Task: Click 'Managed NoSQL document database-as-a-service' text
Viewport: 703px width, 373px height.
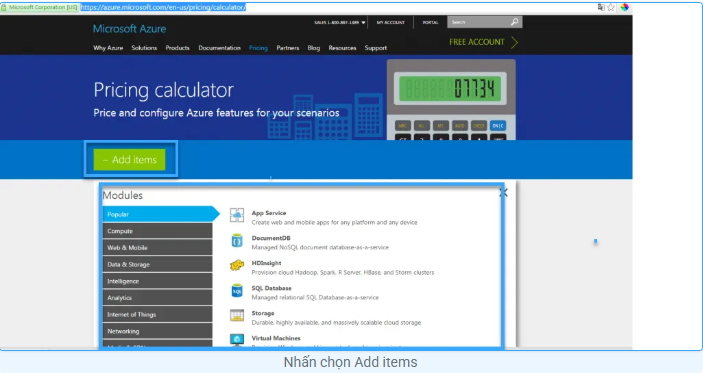Action: (x=320, y=247)
